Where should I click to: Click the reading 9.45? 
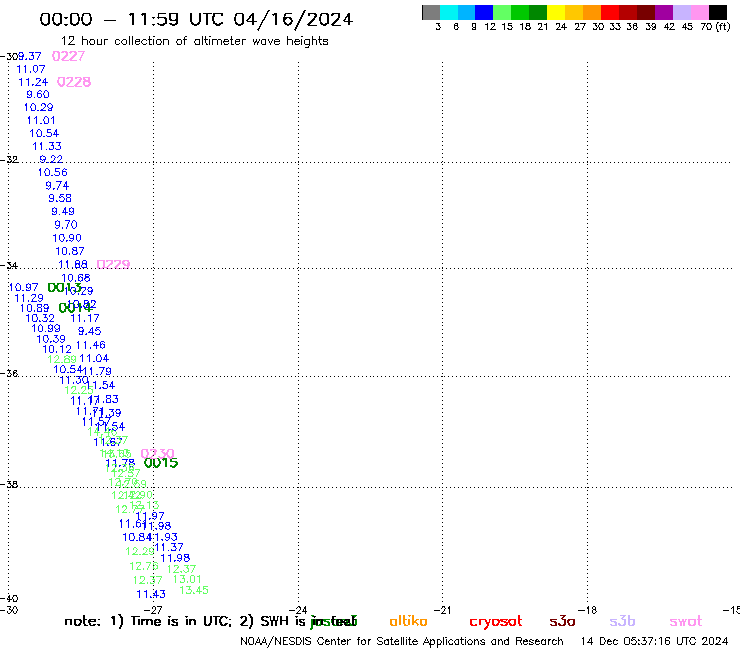pos(90,331)
